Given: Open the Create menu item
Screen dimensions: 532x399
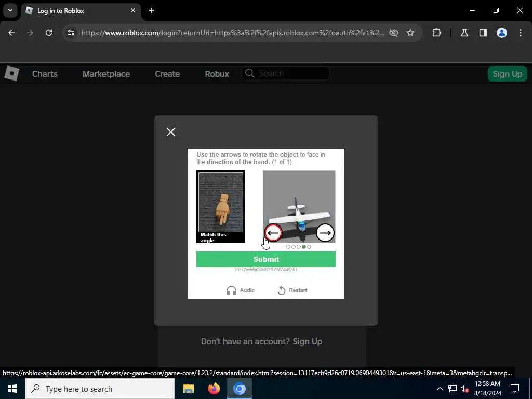Looking at the screenshot, I should 167,74.
